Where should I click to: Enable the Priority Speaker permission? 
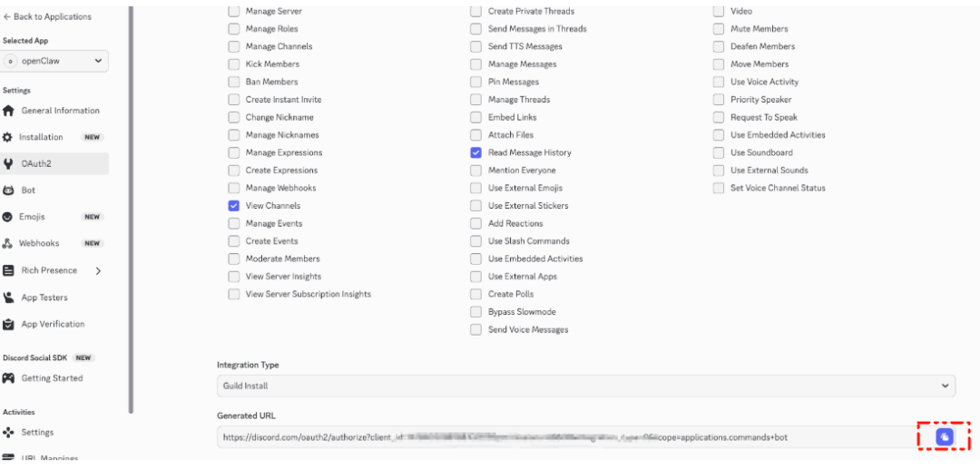(x=719, y=99)
